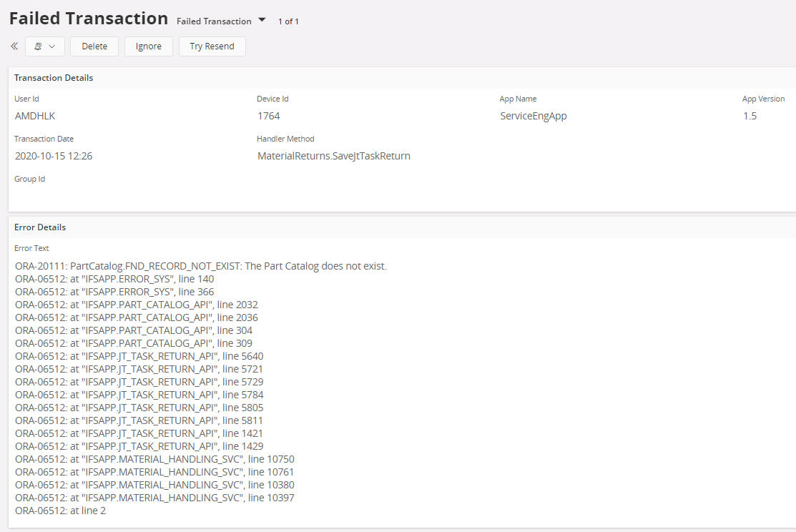Click the double-chevron back navigation icon
Viewport: 796px width, 532px height.
click(x=14, y=46)
